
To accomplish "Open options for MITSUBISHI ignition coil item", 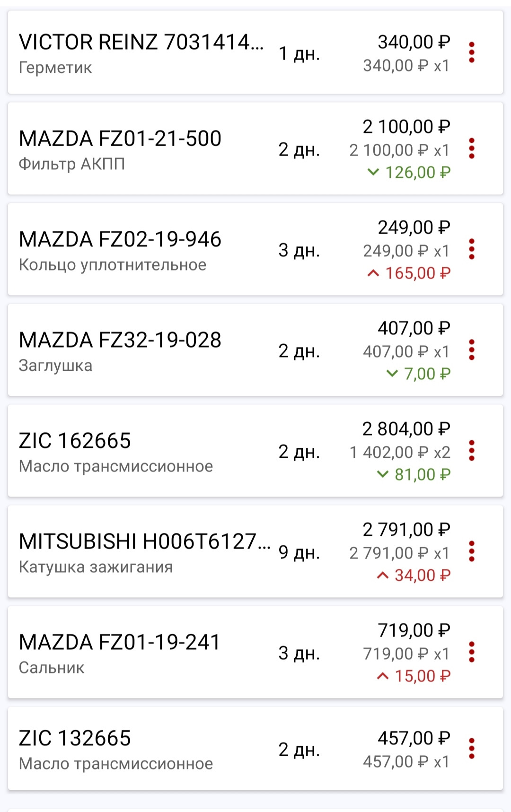I will [x=471, y=551].
